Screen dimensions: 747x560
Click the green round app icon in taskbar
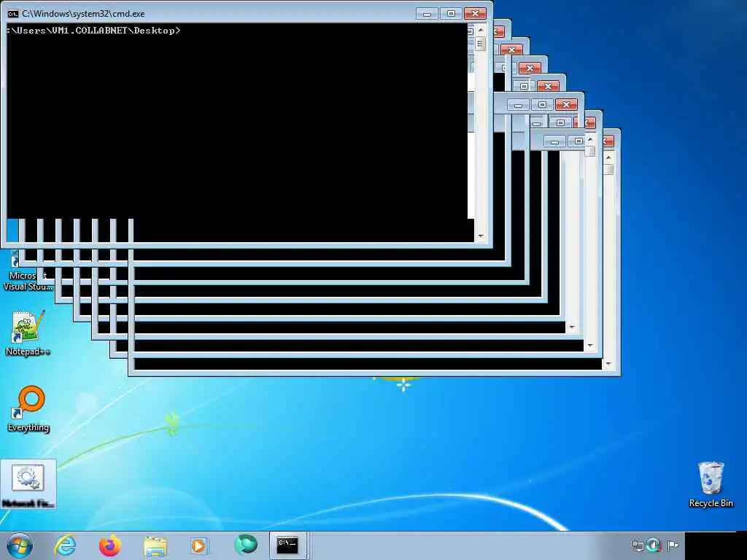[x=246, y=545]
